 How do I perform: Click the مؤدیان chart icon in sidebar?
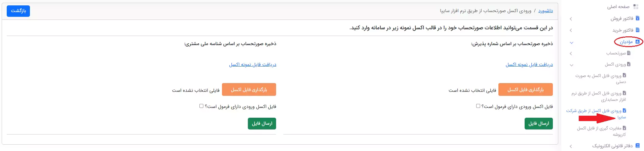tap(637, 42)
